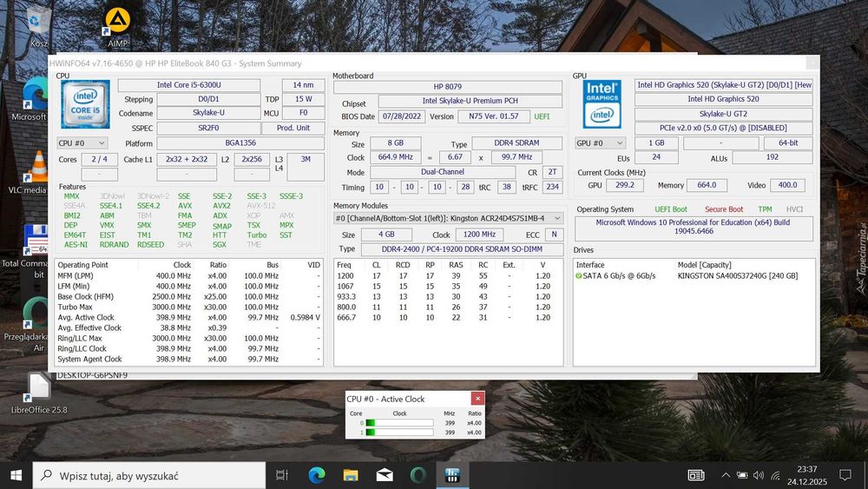Open the LibreOffice 25.8 shortcut
Viewport: 868px width, 489px height.
(39, 393)
